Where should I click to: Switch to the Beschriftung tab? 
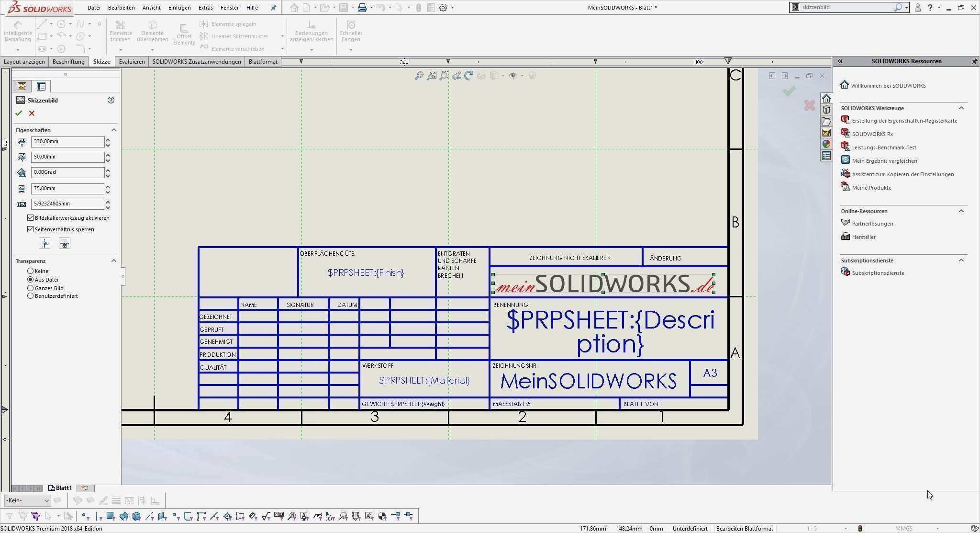[68, 62]
